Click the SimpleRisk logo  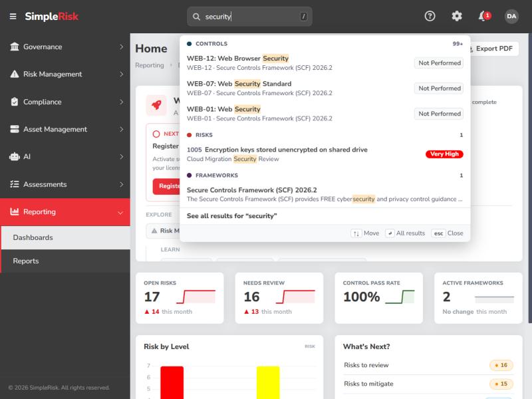tap(52, 16)
